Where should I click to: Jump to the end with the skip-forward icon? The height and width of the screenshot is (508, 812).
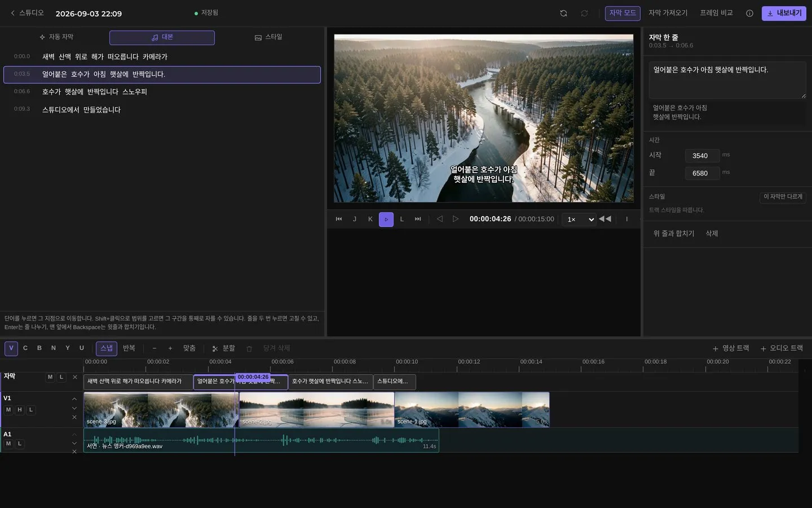pyautogui.click(x=418, y=219)
